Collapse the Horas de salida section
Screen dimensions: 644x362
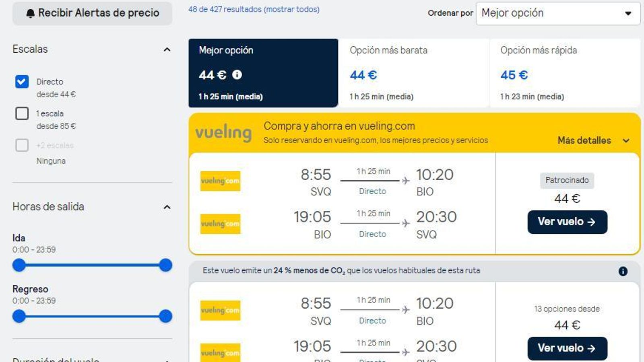click(167, 207)
